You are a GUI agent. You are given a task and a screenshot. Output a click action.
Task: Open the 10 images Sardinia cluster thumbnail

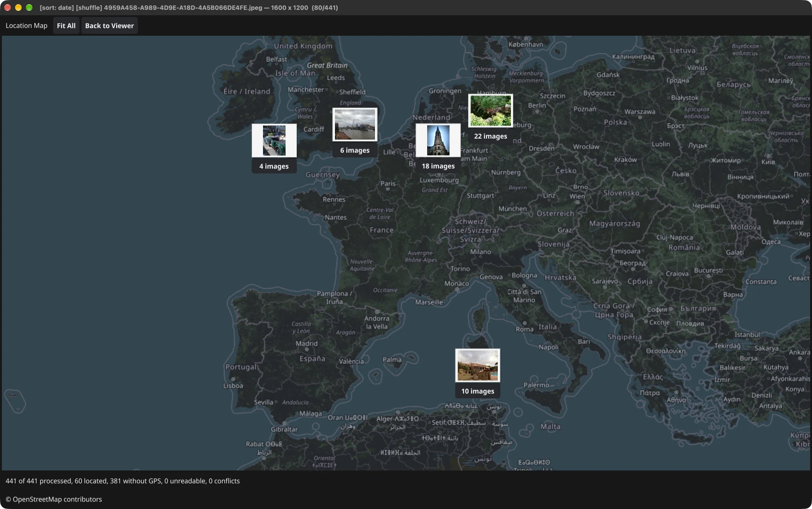click(x=478, y=365)
